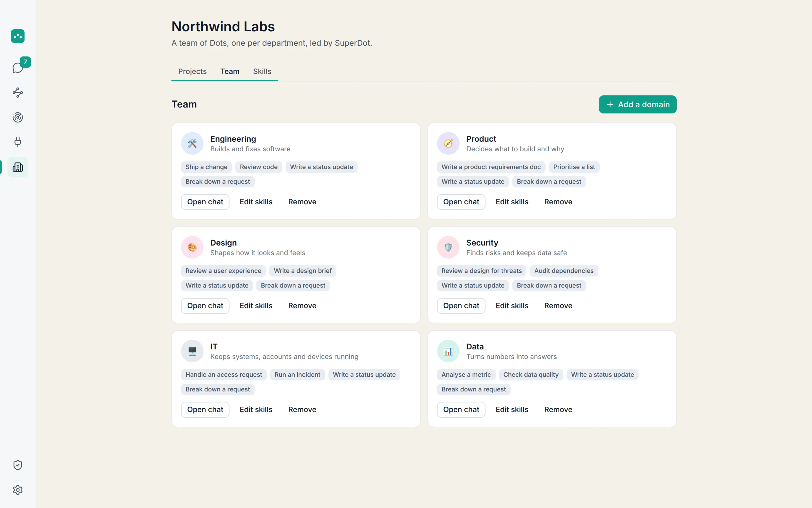Open chat with Engineering
Viewport: 812px width, 508px height.
click(205, 202)
